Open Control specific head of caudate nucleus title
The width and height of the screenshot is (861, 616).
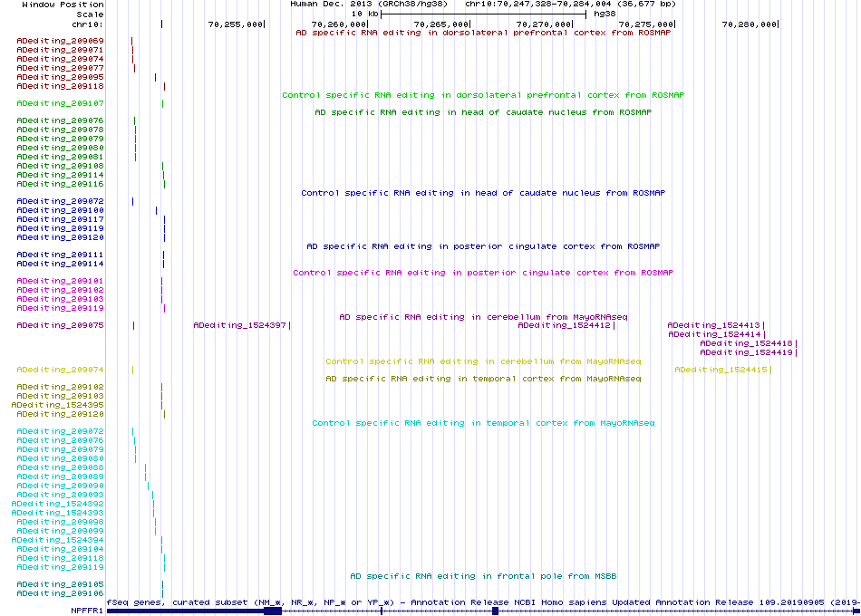point(483,193)
